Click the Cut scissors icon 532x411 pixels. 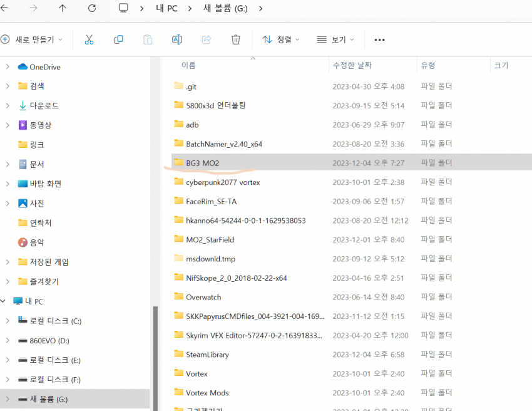[x=89, y=39]
